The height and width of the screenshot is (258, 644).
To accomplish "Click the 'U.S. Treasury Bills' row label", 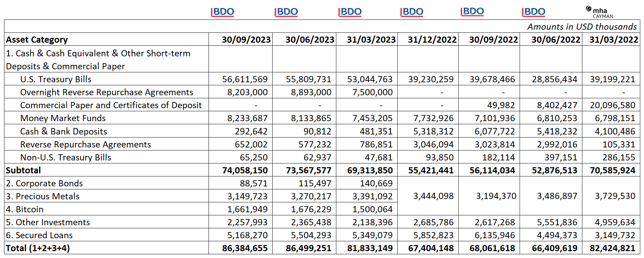I will click(x=56, y=79).
